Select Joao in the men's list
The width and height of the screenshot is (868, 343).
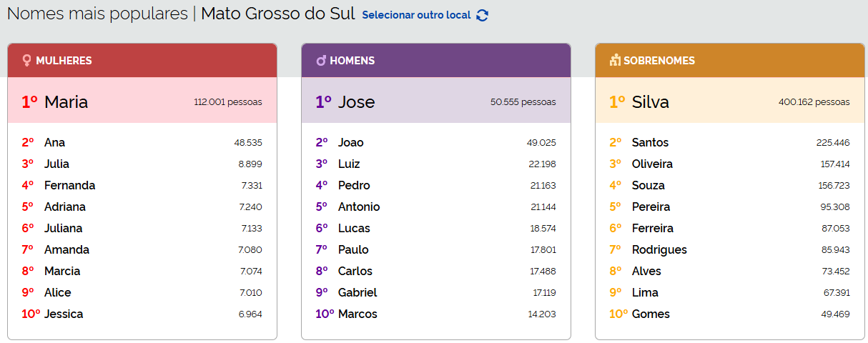point(350,142)
